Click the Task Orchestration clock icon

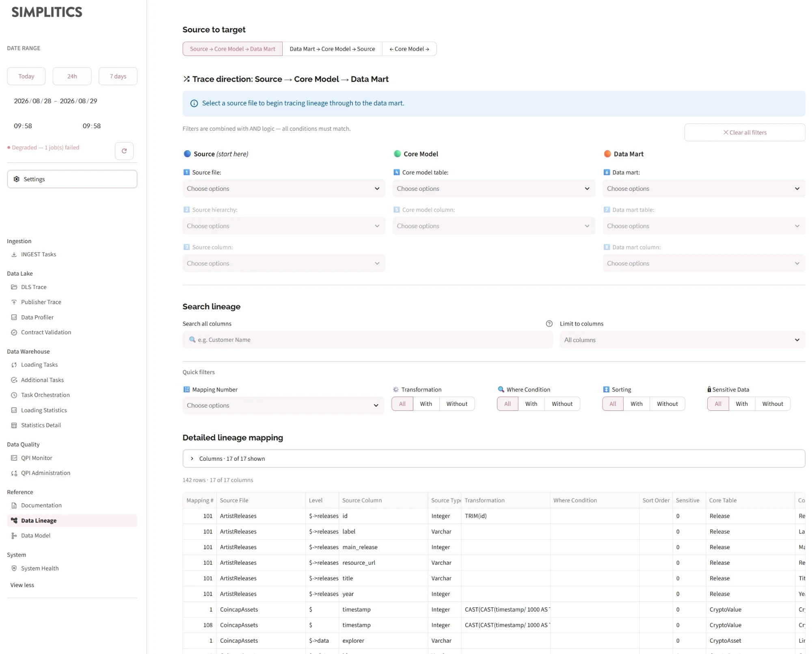(x=14, y=395)
